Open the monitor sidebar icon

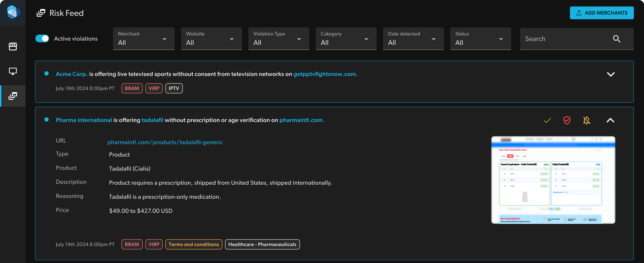point(13,71)
